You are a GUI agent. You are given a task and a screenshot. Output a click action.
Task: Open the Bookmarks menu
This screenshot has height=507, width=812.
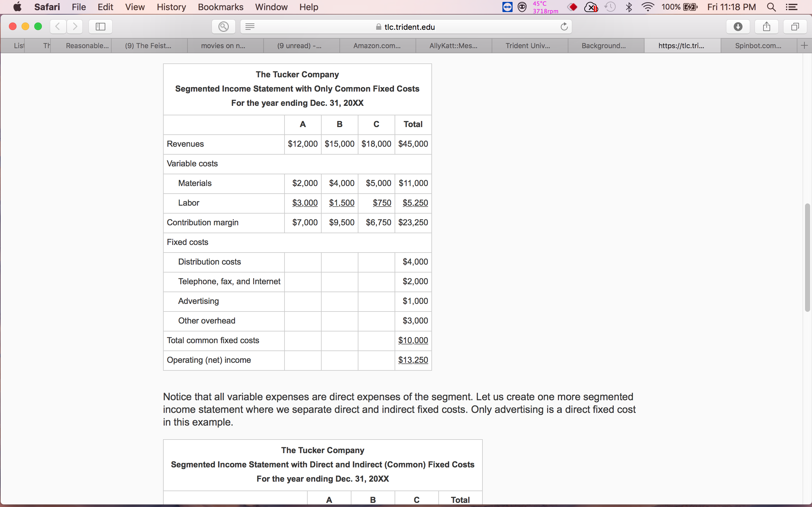click(220, 7)
